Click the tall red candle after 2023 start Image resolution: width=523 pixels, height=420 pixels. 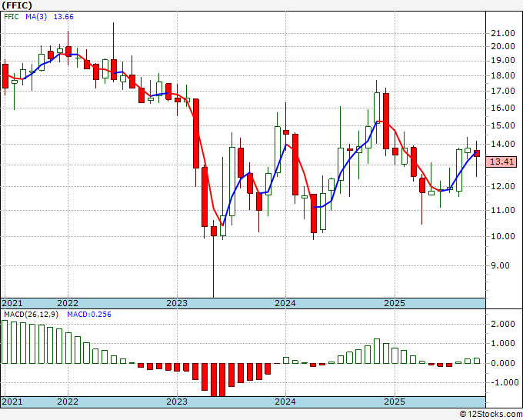click(196, 133)
